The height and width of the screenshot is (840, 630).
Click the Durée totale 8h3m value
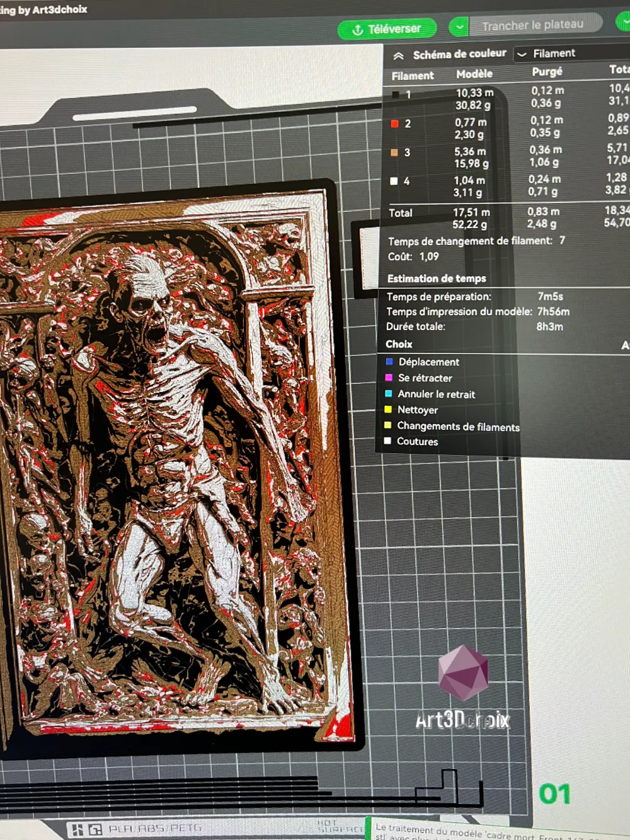tap(549, 326)
